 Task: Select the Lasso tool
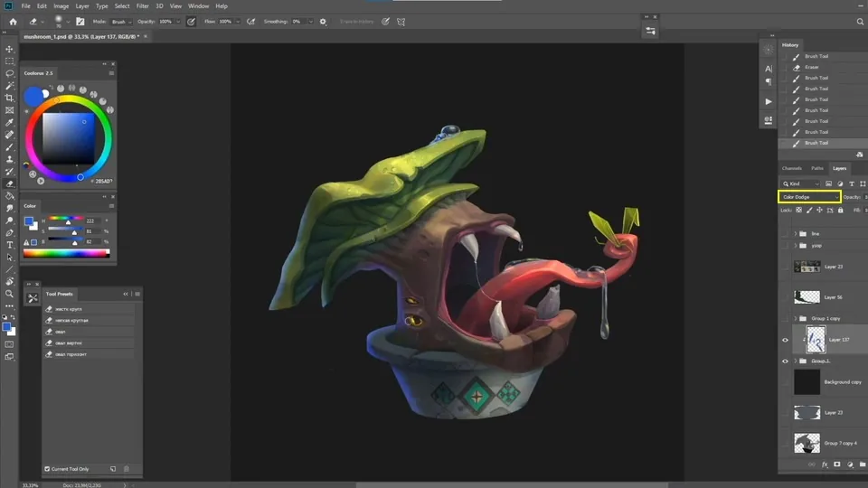point(9,73)
